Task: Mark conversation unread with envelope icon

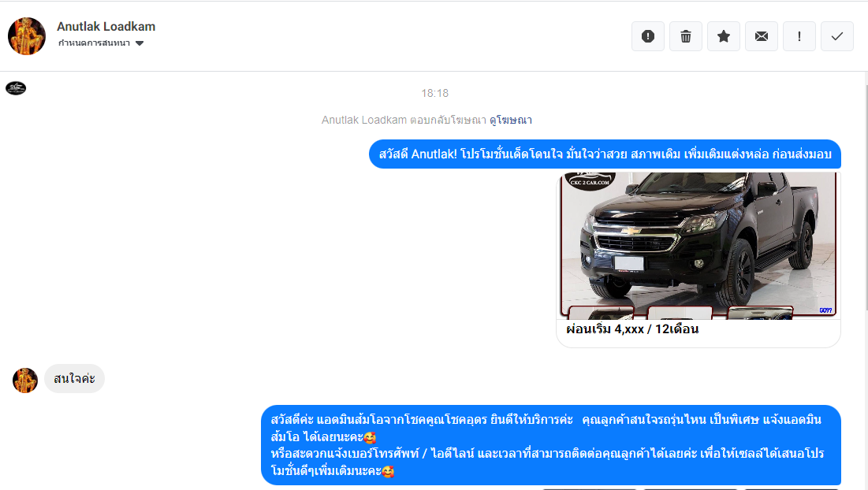Action: 762,36
